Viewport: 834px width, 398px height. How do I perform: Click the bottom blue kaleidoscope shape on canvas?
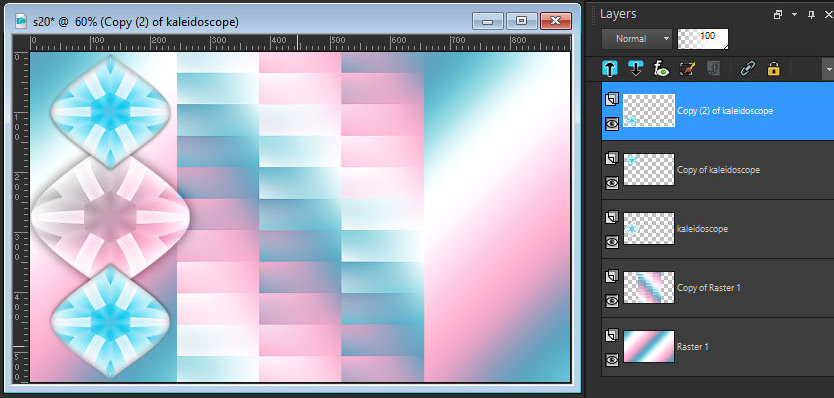coord(110,321)
